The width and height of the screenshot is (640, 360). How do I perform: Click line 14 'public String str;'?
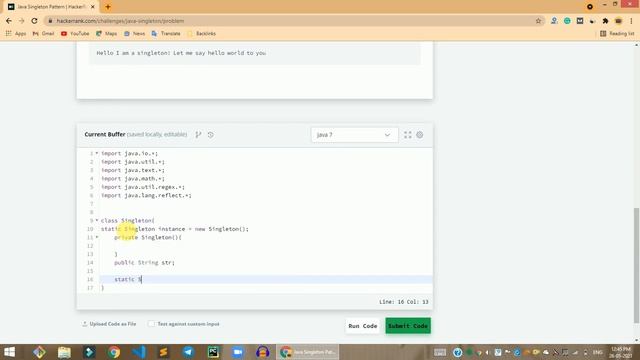point(144,262)
